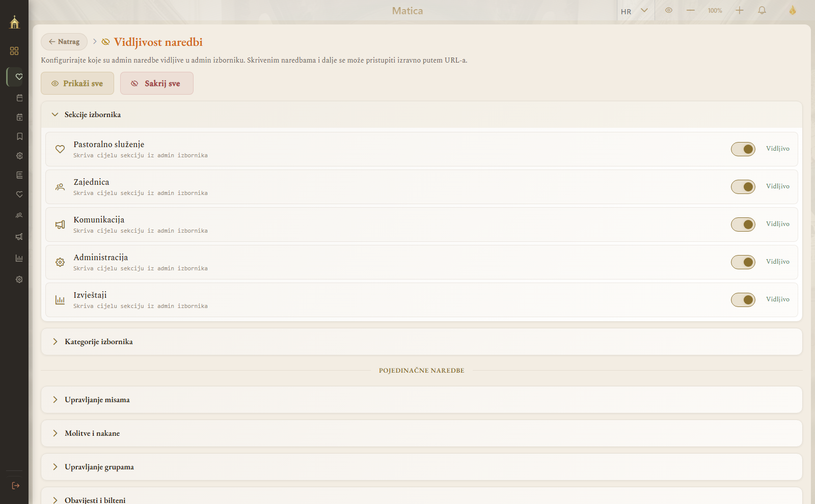This screenshot has height=504, width=815.
Task: Expand the Molitve i nakane group
Action: click(x=422, y=433)
